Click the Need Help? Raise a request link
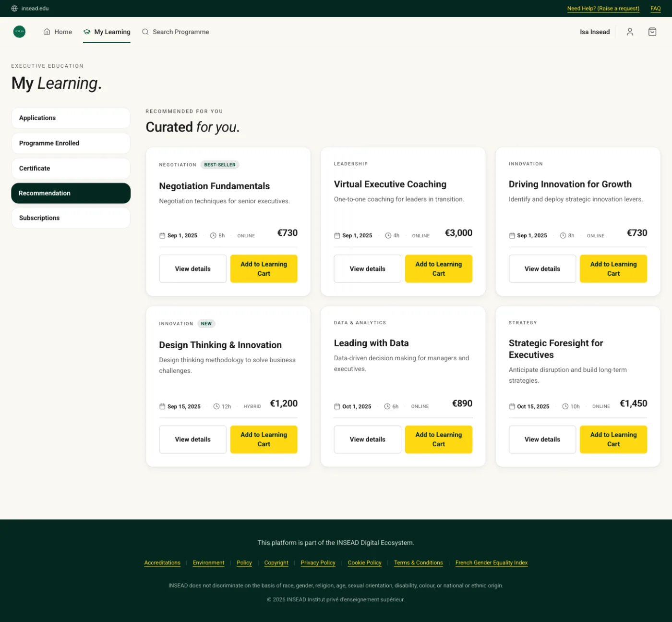672x622 pixels. [x=603, y=8]
